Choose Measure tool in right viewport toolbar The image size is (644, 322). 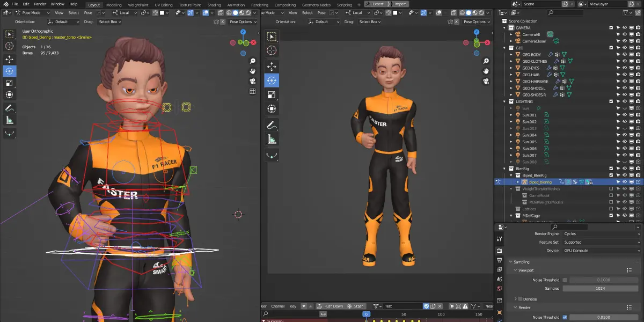(272, 140)
